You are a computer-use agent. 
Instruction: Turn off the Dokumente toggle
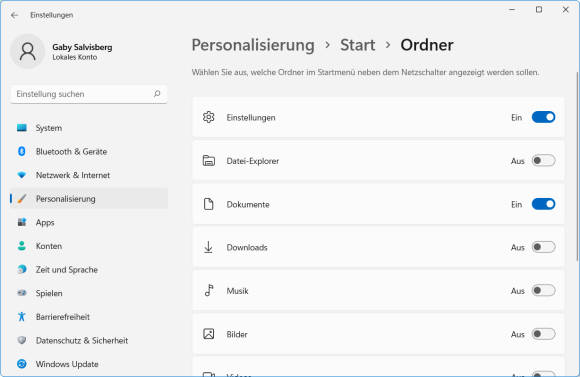pyautogui.click(x=543, y=204)
